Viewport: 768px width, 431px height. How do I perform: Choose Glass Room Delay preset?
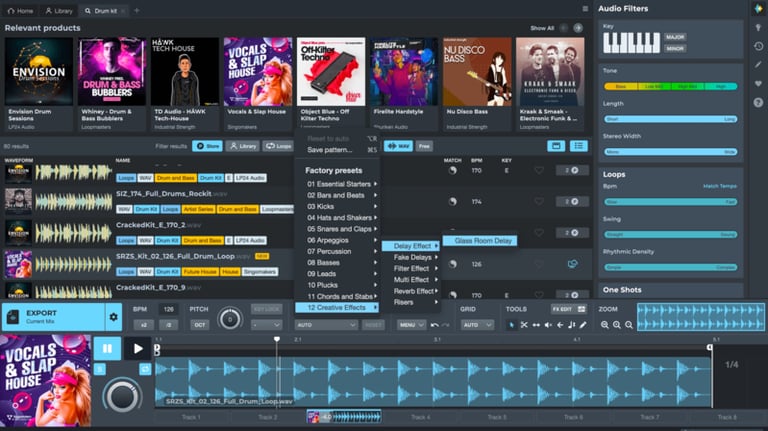click(480, 240)
